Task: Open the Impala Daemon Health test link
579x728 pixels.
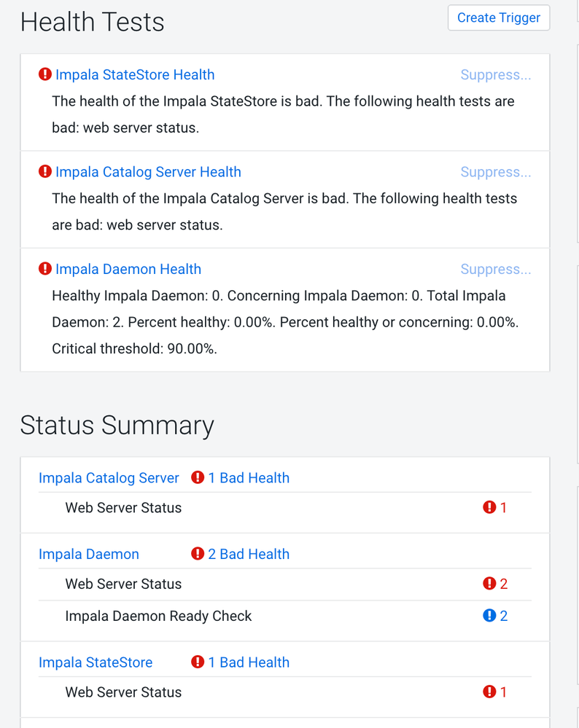Action: 128,269
